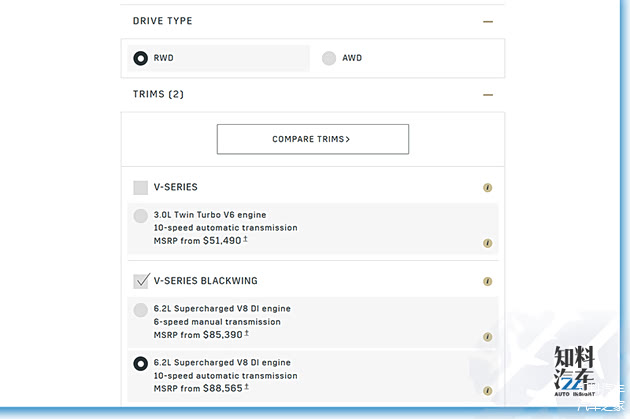Uncheck the V-SERIES BLACKWING checkbox
The image size is (630, 419).
141,281
